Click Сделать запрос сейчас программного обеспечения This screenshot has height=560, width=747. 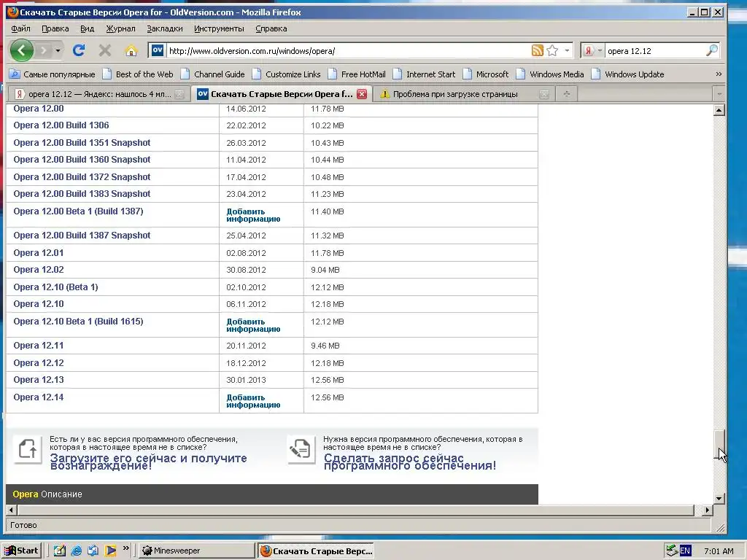tap(410, 462)
